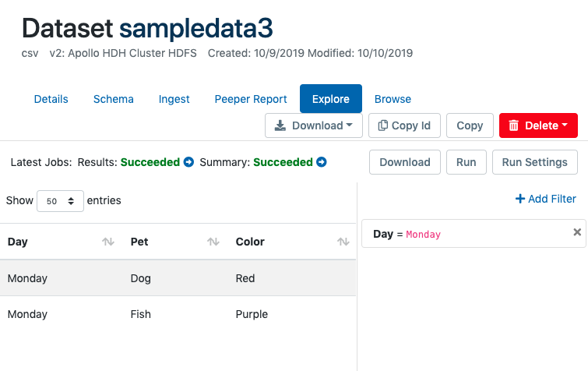Download the latest job results
The height and width of the screenshot is (371, 588).
coord(405,162)
